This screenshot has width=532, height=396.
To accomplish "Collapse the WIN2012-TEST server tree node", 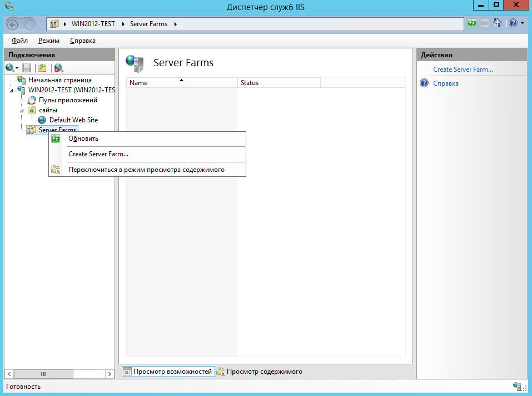I will (x=12, y=91).
